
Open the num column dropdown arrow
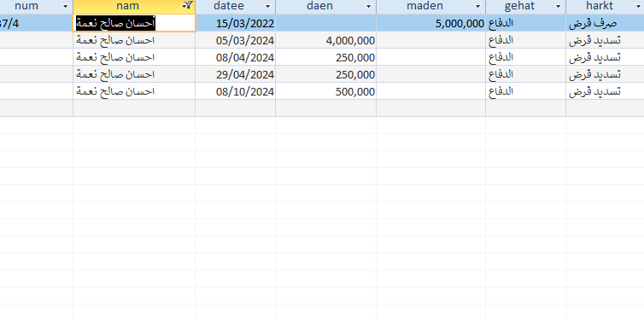(x=65, y=7)
